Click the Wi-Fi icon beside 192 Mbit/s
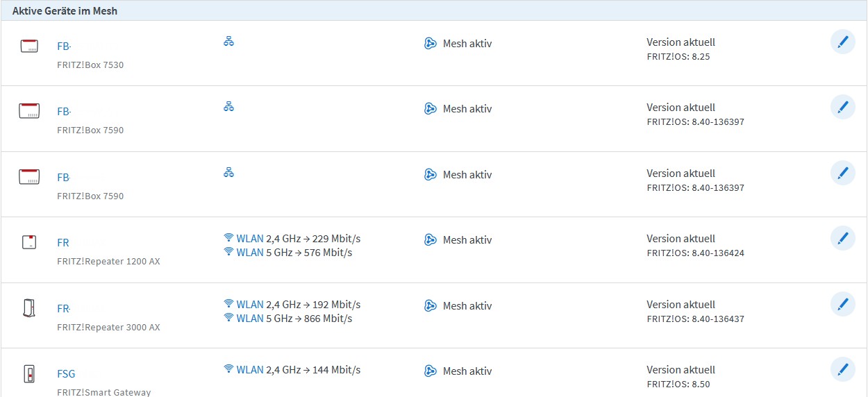This screenshot has height=397, width=868. tap(228, 304)
